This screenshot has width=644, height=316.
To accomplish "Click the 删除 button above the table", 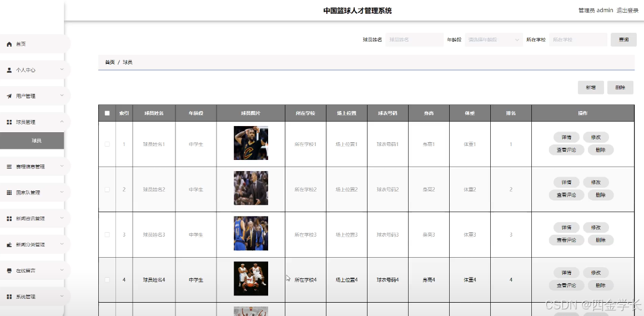I will pyautogui.click(x=620, y=88).
